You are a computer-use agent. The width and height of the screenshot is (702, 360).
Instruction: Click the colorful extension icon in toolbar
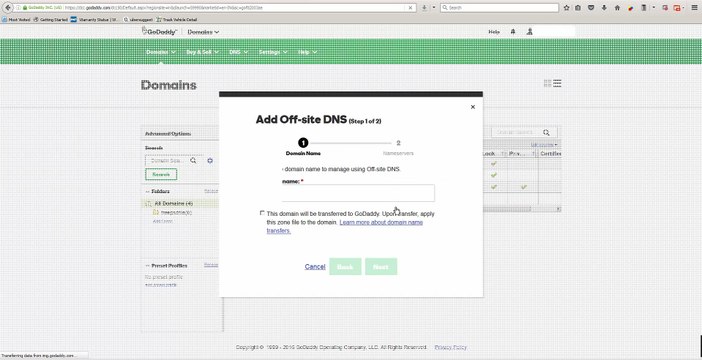(x=631, y=8)
